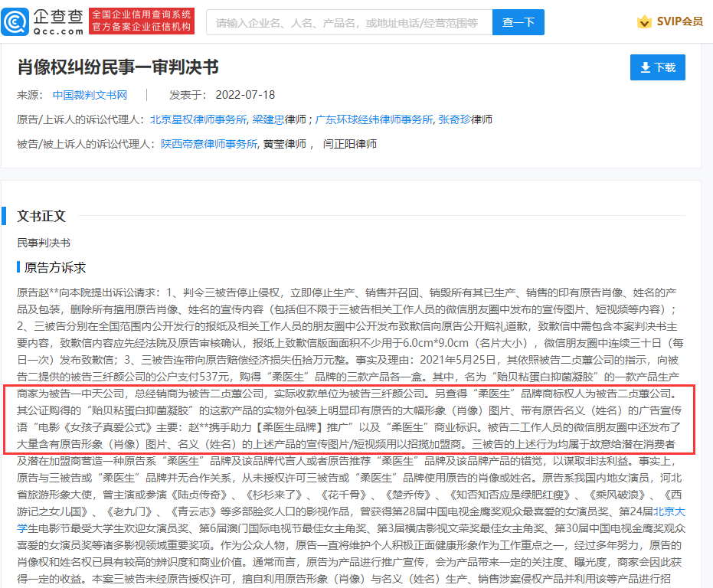This screenshot has height=588, width=713.
Task: Click the document title 肖像权纠纷民事一审判决书
Action: (x=118, y=67)
